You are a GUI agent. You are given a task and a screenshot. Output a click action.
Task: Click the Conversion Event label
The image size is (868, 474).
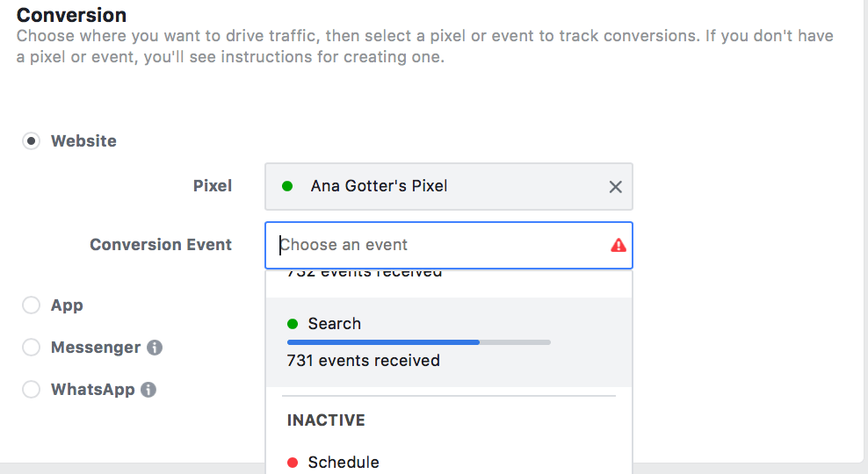pos(161,245)
